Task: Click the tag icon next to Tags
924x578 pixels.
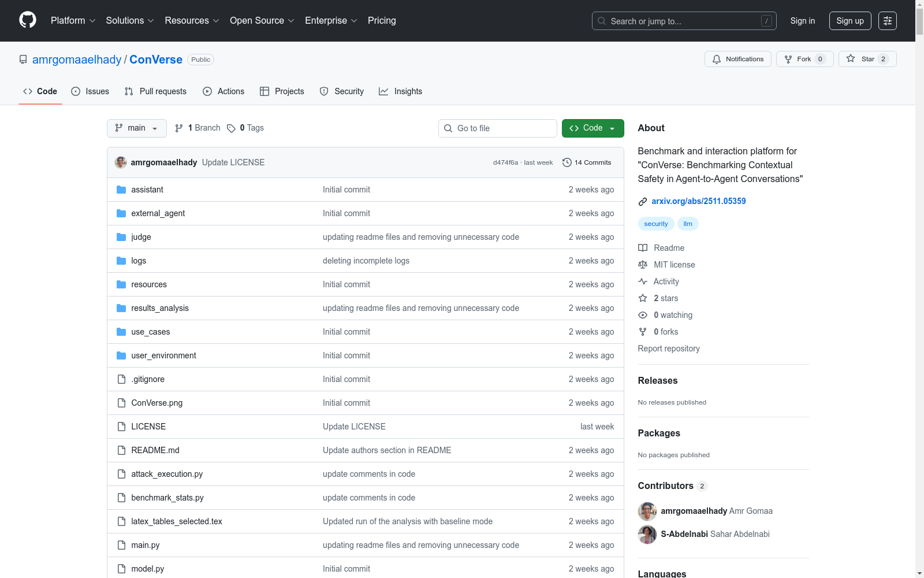Action: [231, 128]
